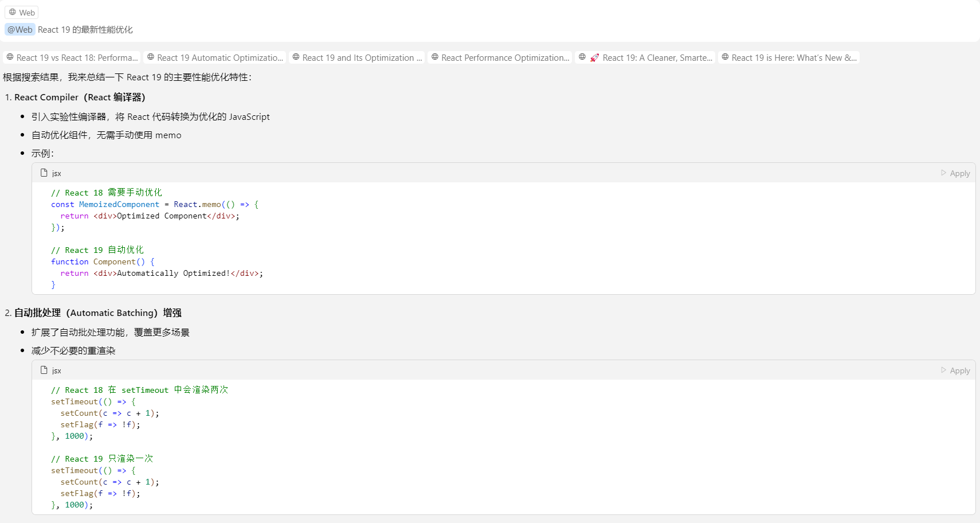Click the query text React 19 的最新性能优化
Viewport: 980px width, 523px height.
(85, 30)
